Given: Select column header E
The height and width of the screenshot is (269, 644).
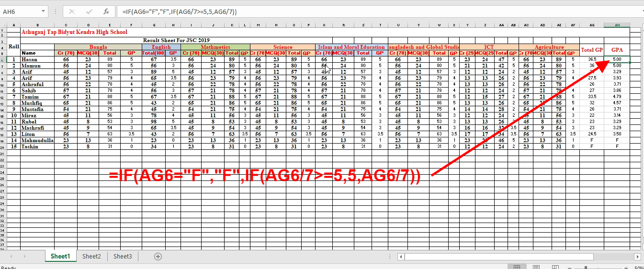Looking at the screenshot, I should click(x=110, y=24).
